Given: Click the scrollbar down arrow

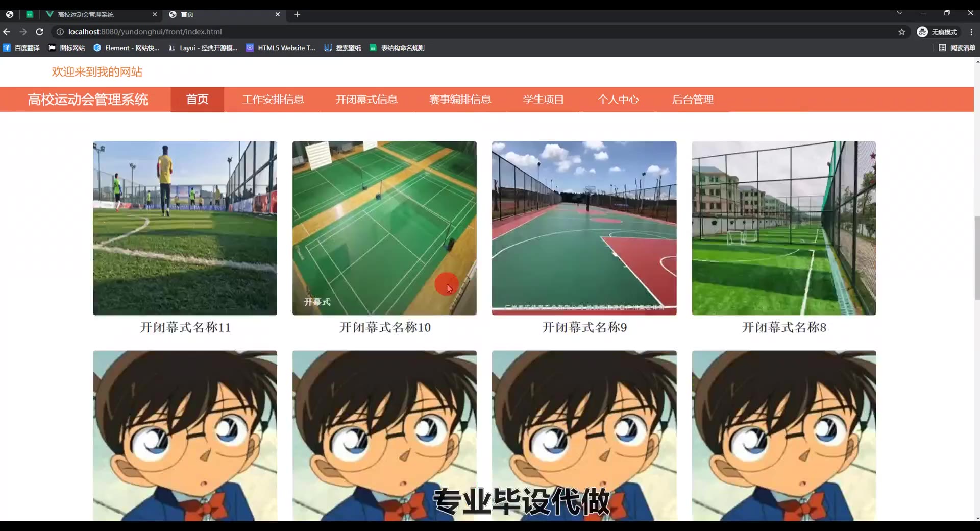Looking at the screenshot, I should coord(977,518).
